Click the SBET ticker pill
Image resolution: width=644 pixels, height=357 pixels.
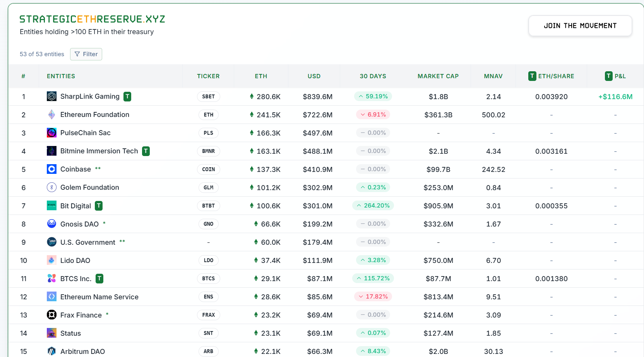click(208, 96)
